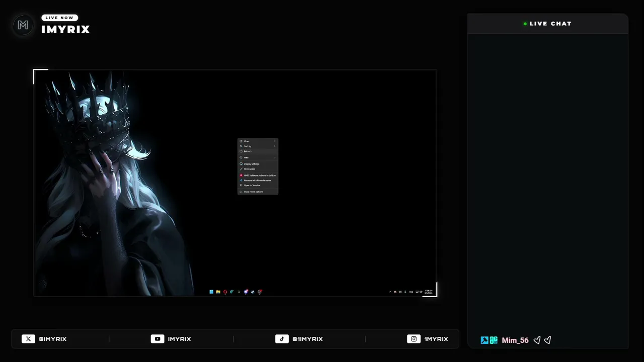Screen dimensions: 644x362
Task: Click Show more options
Action: tap(258, 192)
